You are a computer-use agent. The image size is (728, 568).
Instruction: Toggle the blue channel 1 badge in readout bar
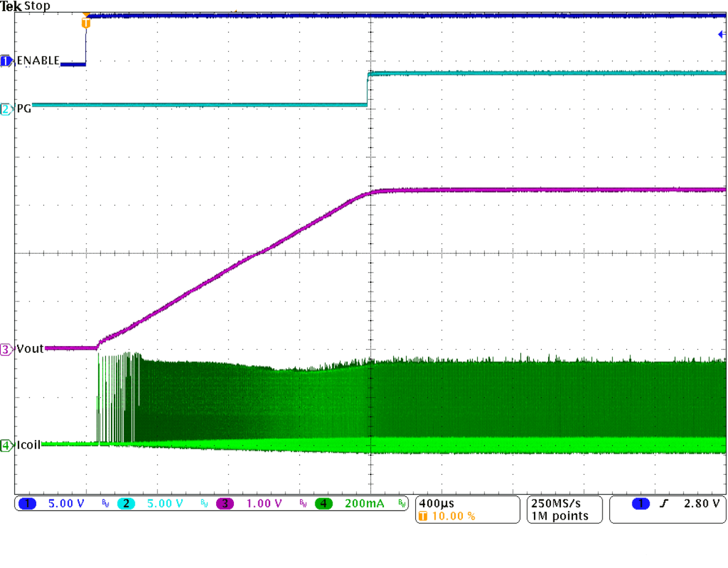[28, 504]
